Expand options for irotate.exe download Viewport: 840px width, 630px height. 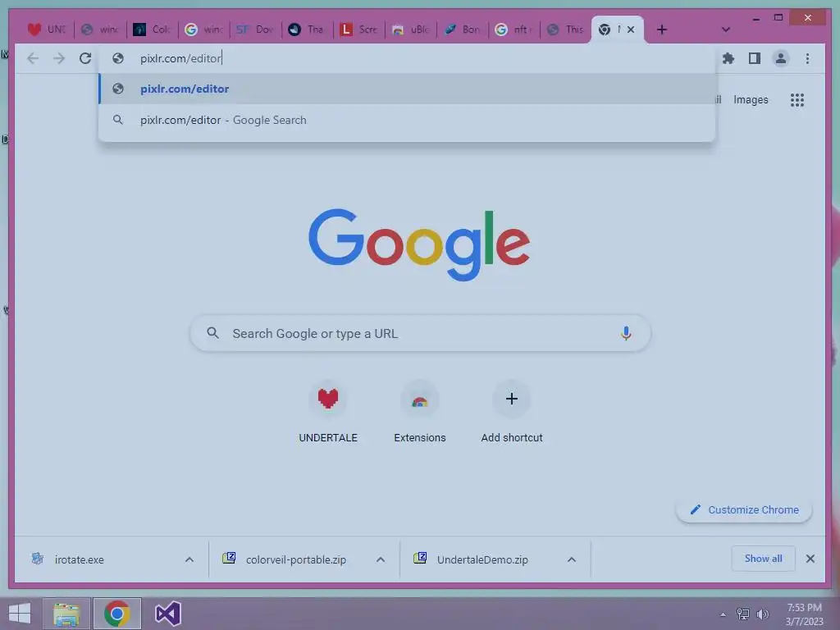[189, 559]
